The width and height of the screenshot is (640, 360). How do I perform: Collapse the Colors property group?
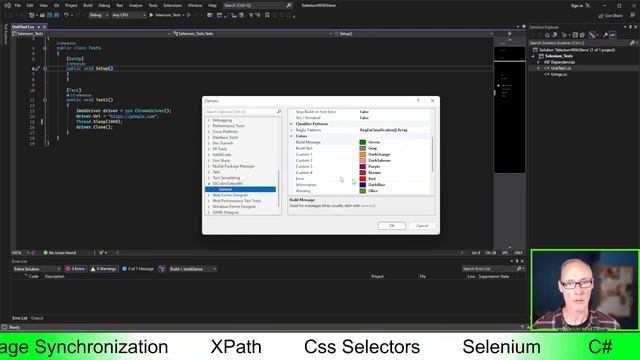click(291, 136)
